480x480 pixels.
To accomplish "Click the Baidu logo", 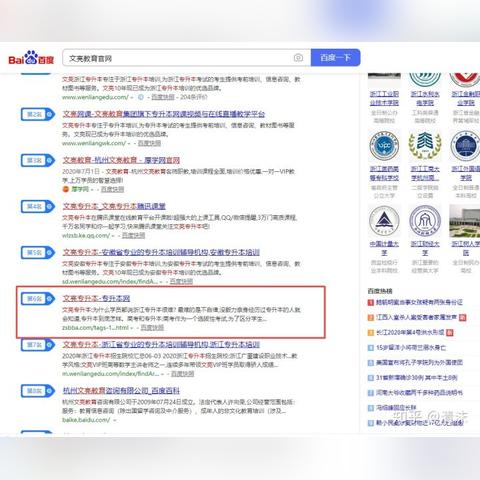I will click(31, 58).
